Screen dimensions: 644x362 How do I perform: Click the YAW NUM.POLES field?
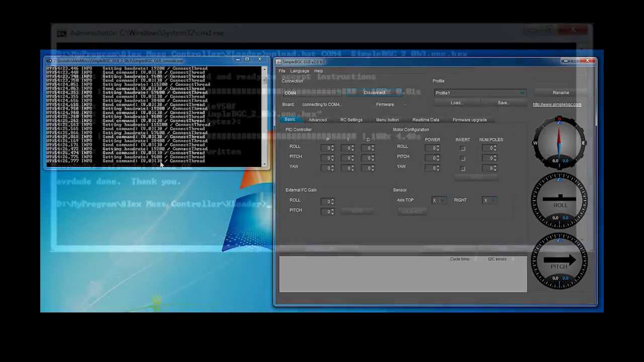(490, 168)
